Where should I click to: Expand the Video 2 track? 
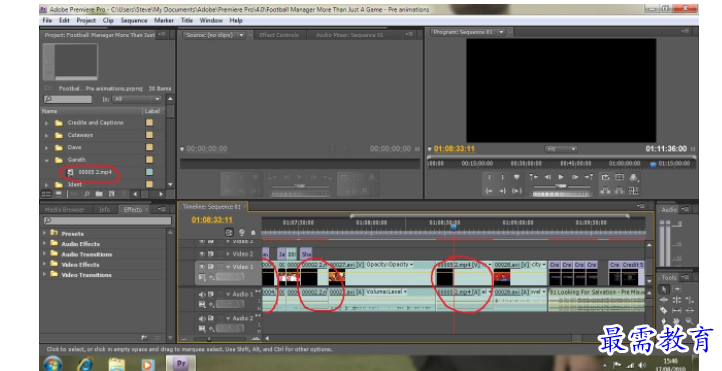(x=228, y=254)
